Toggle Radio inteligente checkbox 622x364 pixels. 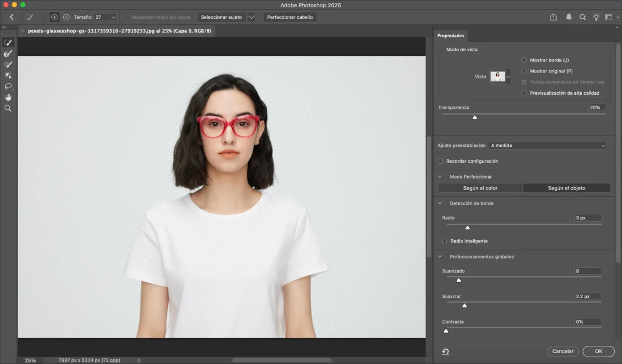pyautogui.click(x=444, y=241)
